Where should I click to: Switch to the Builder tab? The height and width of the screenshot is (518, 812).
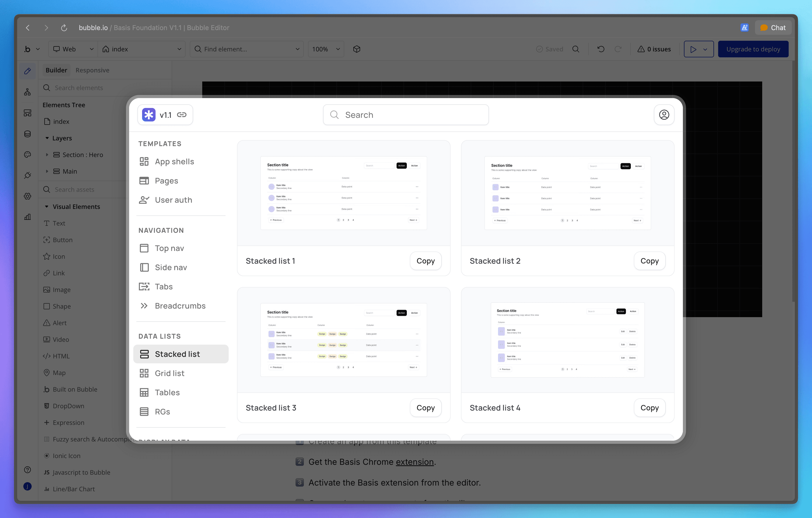coord(56,70)
